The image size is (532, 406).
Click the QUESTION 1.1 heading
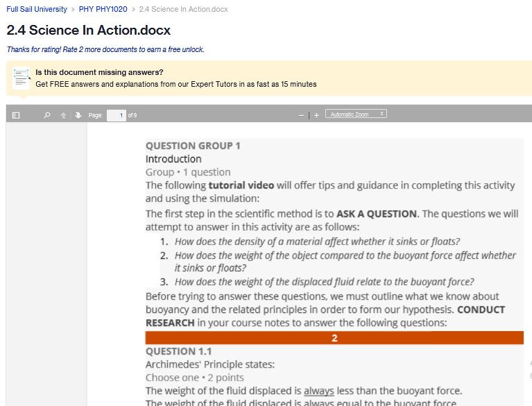[x=178, y=351]
